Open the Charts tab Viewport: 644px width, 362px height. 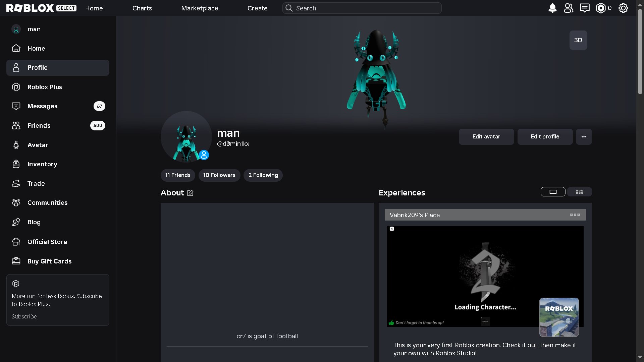pyautogui.click(x=142, y=8)
